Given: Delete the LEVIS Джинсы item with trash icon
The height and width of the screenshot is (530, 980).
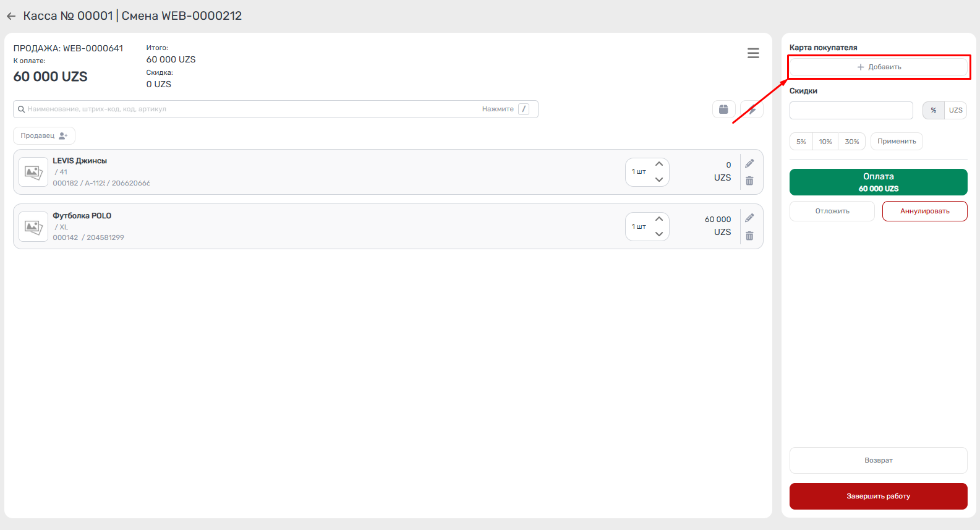Looking at the screenshot, I should (x=749, y=181).
